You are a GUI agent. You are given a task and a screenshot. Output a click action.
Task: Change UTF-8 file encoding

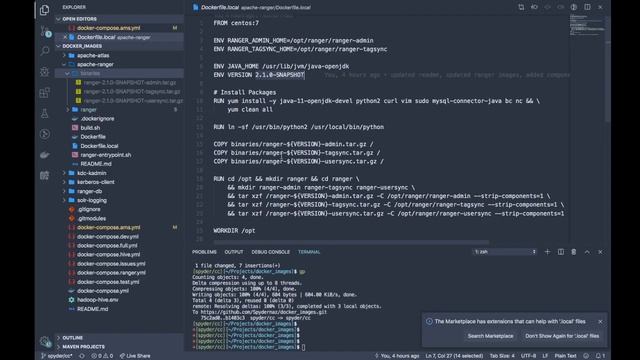point(529,356)
